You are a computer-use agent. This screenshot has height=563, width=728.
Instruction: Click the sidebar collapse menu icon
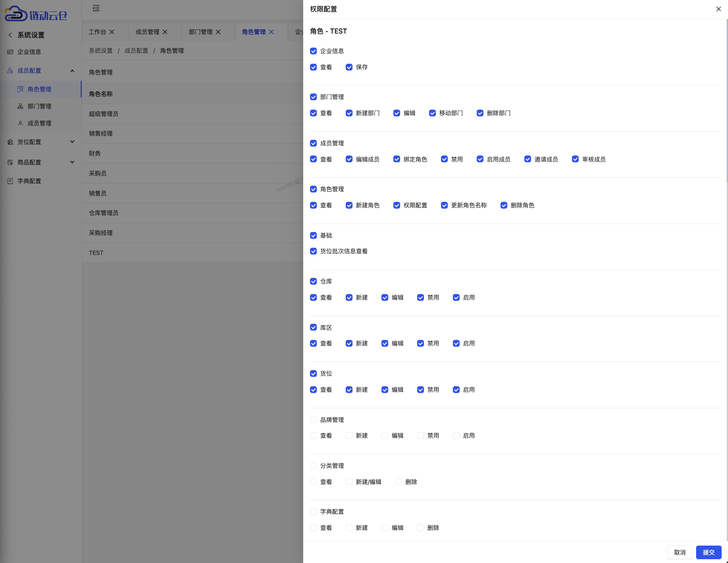click(x=96, y=8)
